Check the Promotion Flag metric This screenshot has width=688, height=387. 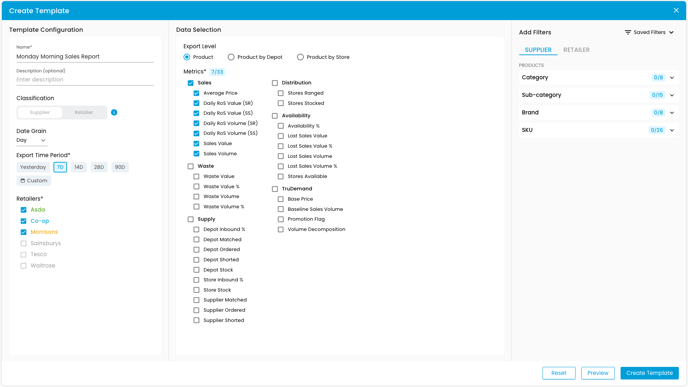point(280,219)
